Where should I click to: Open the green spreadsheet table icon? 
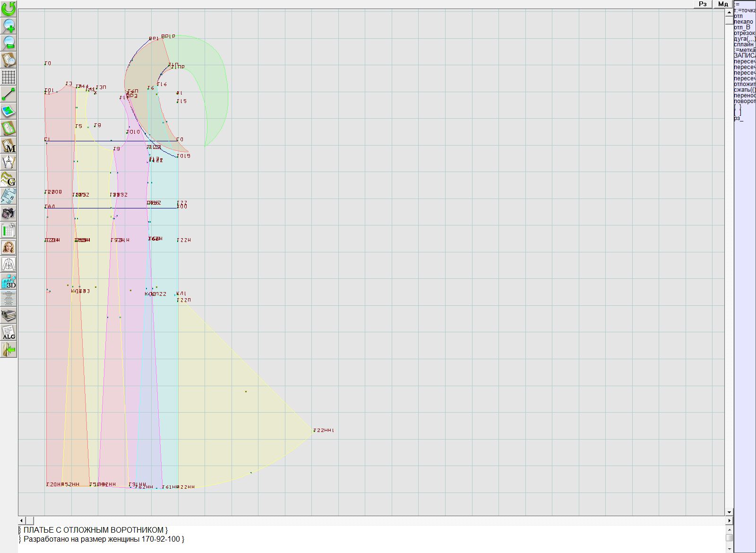click(9, 231)
